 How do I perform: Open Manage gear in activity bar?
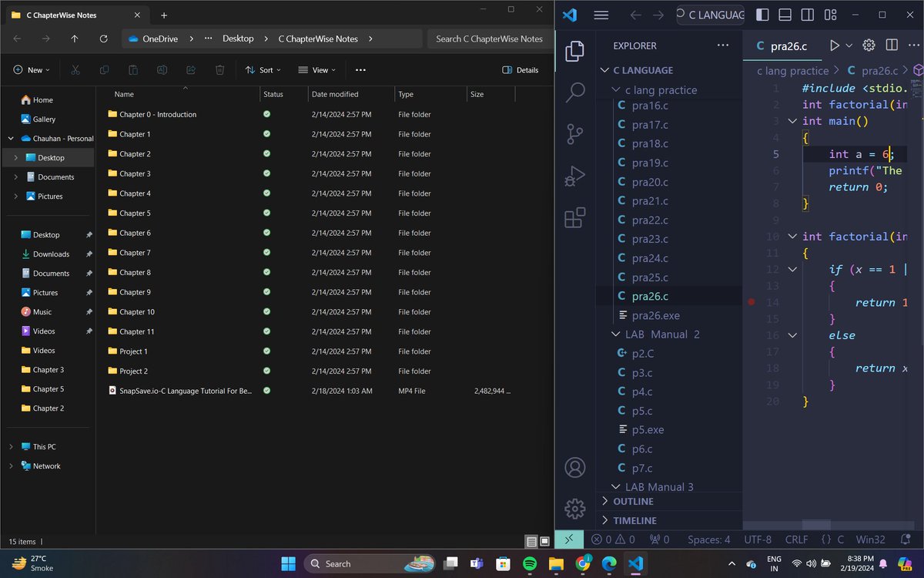pos(574,509)
